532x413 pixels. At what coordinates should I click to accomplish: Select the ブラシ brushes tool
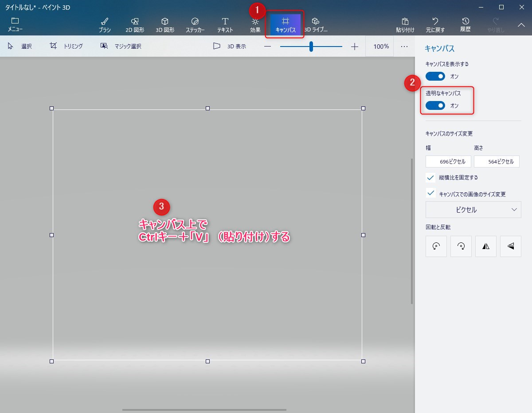[105, 25]
